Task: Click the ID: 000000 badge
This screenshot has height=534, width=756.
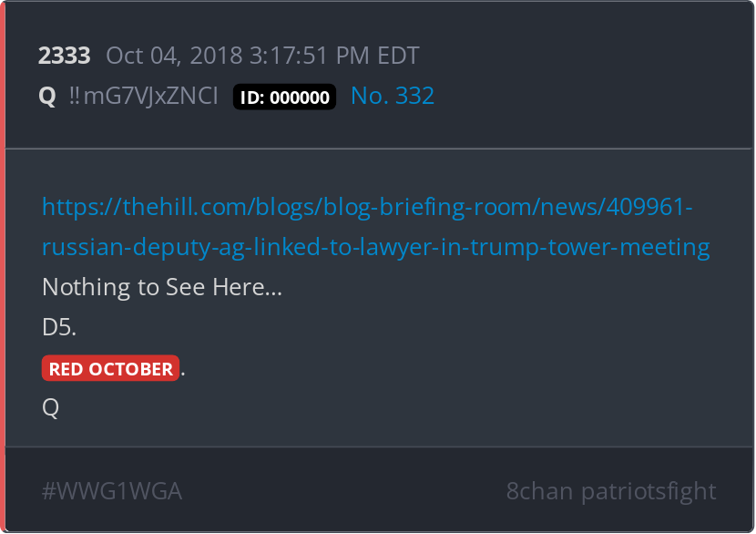Action: pyautogui.click(x=284, y=97)
